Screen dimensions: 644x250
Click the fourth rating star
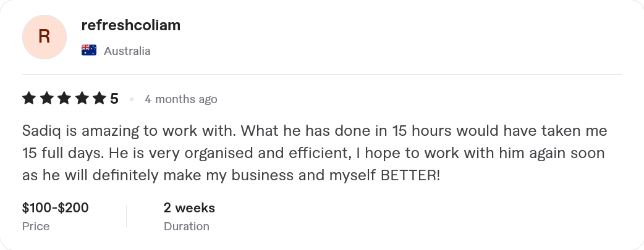[x=82, y=99]
